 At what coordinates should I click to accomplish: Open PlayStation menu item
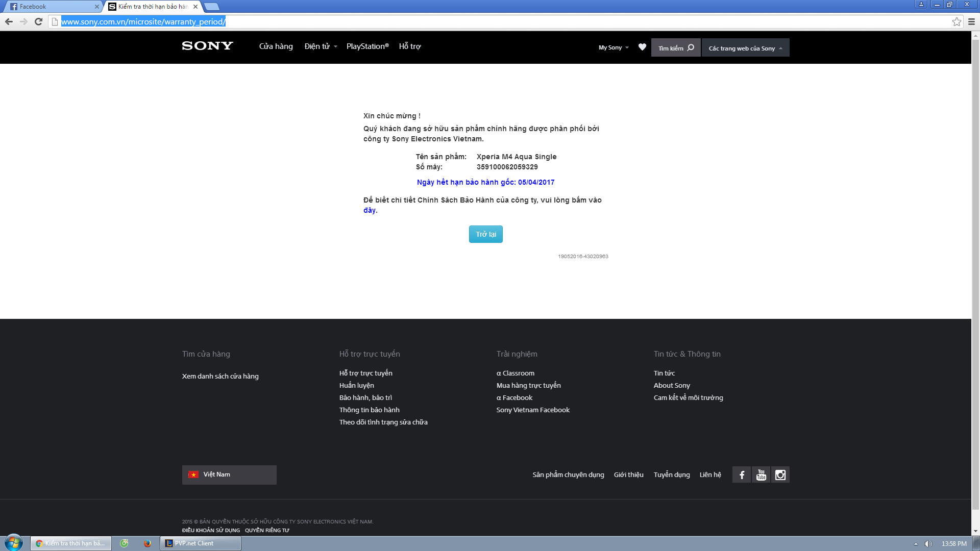coord(367,46)
